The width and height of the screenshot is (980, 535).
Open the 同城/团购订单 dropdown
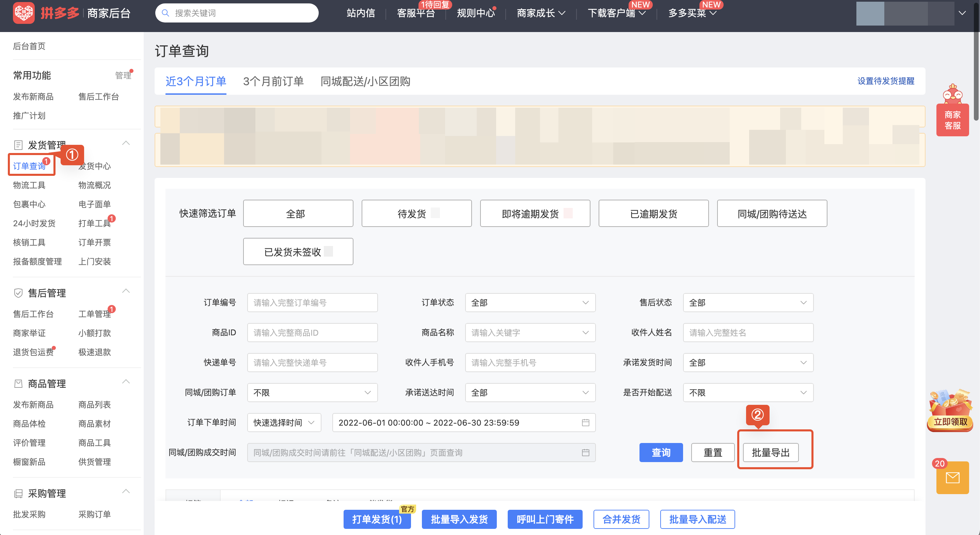pyautogui.click(x=312, y=393)
